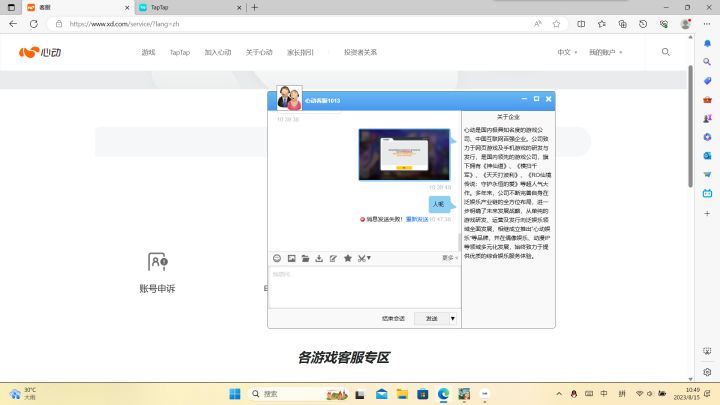720x405 pixels.
Task: Add this page to favorites star
Action: (x=557, y=24)
